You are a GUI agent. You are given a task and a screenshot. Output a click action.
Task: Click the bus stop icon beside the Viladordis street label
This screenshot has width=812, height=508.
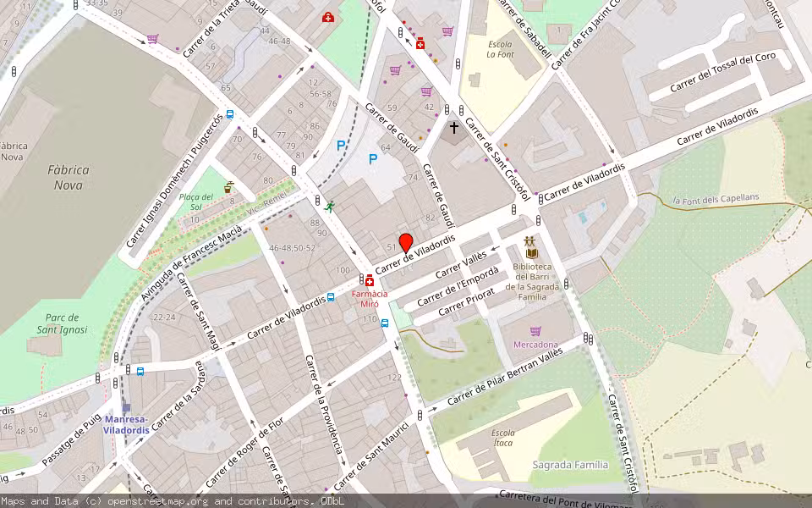click(329, 299)
